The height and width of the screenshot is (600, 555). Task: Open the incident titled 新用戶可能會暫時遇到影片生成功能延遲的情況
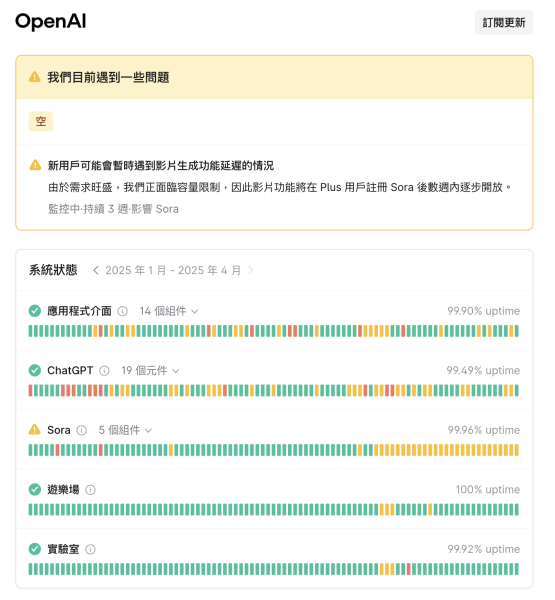[x=161, y=166]
